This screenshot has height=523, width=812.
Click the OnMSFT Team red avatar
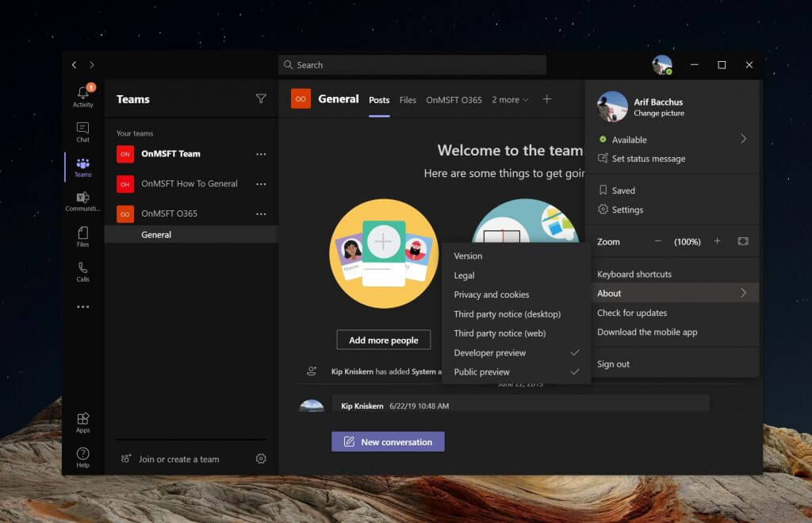coord(125,154)
